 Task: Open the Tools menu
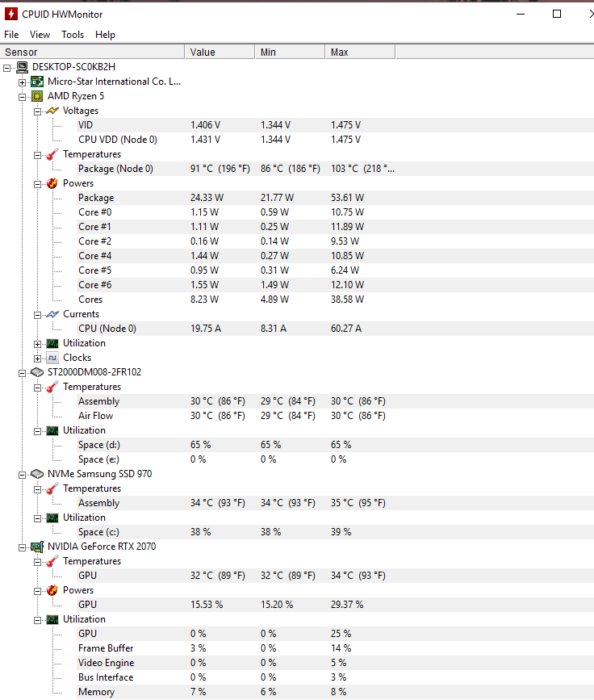tap(73, 35)
